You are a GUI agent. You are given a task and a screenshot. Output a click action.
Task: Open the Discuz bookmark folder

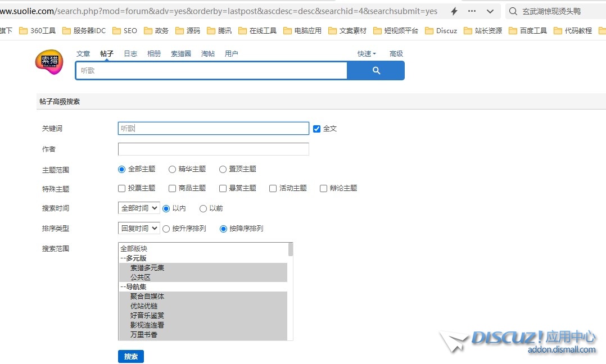click(441, 31)
